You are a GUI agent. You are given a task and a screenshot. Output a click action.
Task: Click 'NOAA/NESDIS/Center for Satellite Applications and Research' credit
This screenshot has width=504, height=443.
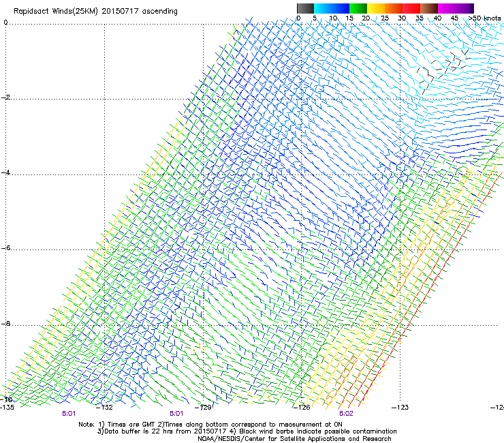[x=294, y=439]
